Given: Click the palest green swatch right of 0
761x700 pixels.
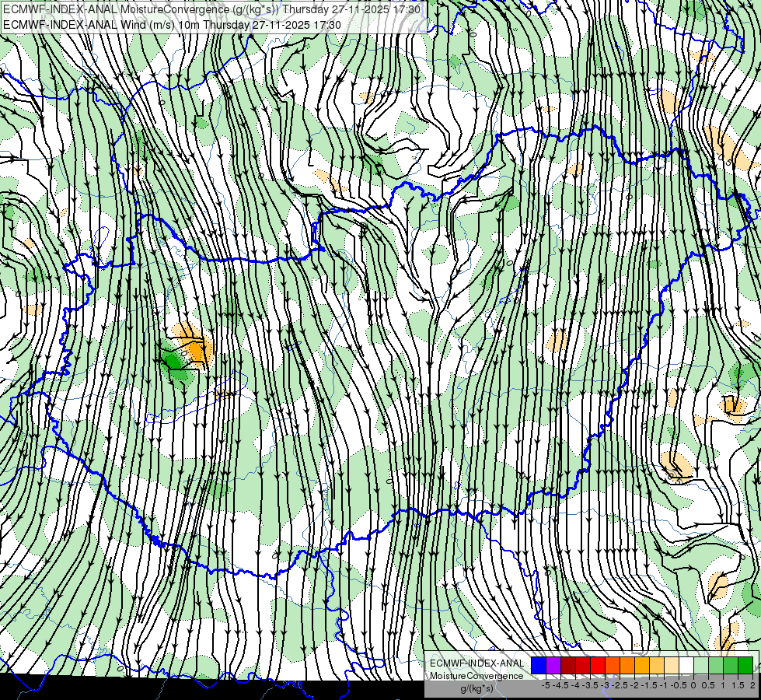Looking at the screenshot, I should point(701,665).
